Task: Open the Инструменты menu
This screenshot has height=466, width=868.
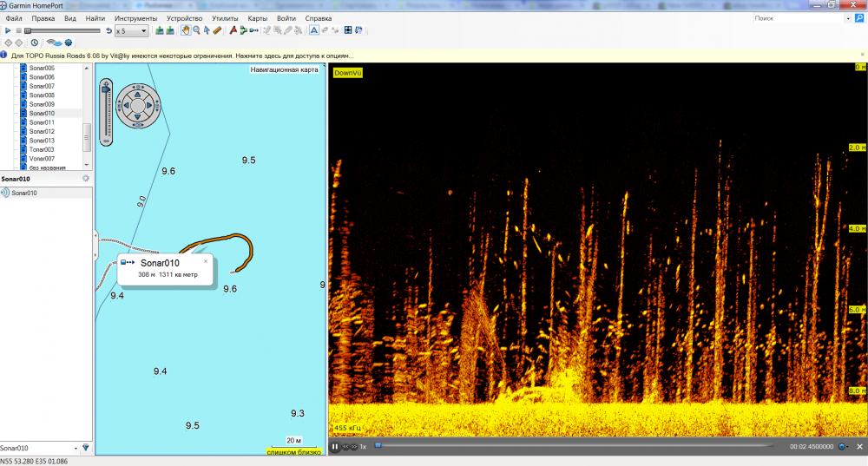Action: pyautogui.click(x=135, y=18)
